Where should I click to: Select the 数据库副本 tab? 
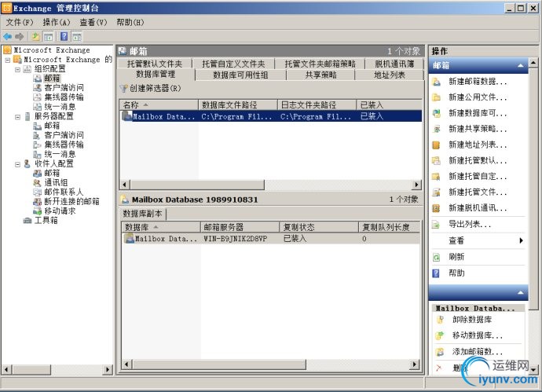tap(143, 214)
